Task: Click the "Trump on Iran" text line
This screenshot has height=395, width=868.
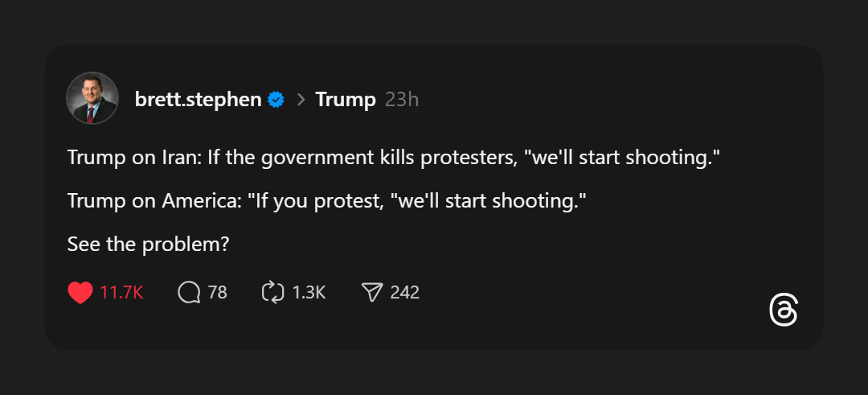Action: (241, 157)
